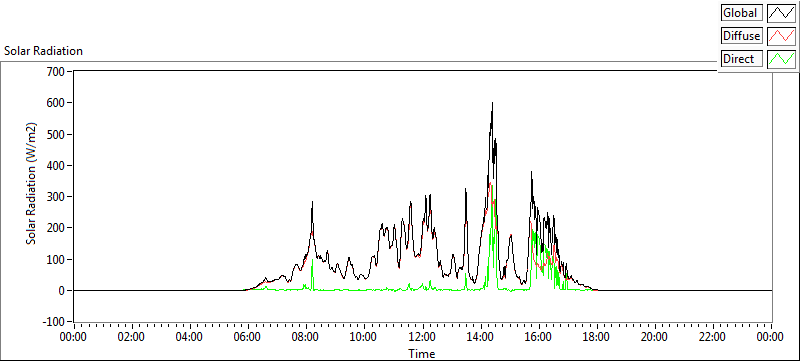Click the Time x-axis label
The height and width of the screenshot is (361, 800).
(422, 354)
